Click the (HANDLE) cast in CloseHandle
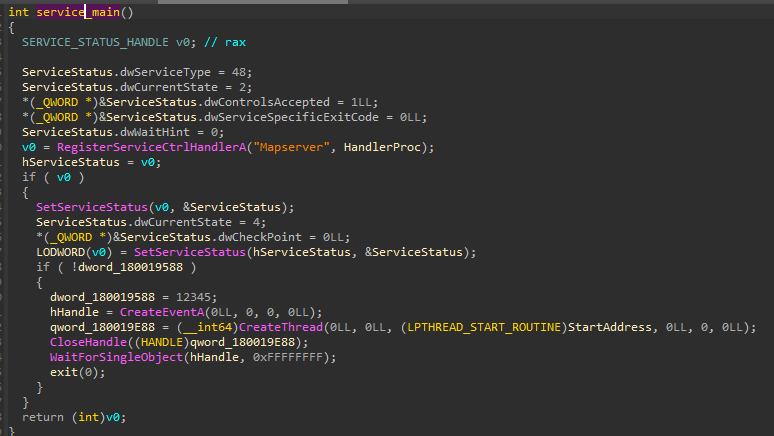The image size is (774, 436). 162,342
